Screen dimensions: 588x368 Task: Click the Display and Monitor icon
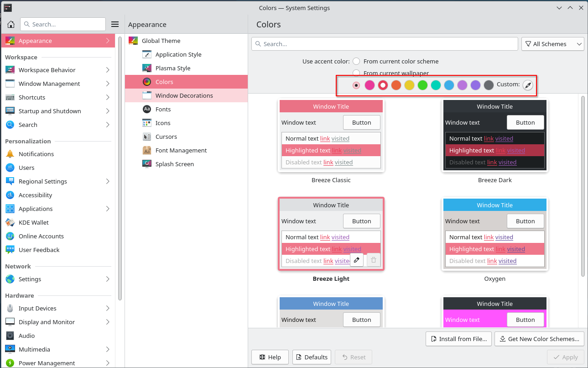coord(10,322)
